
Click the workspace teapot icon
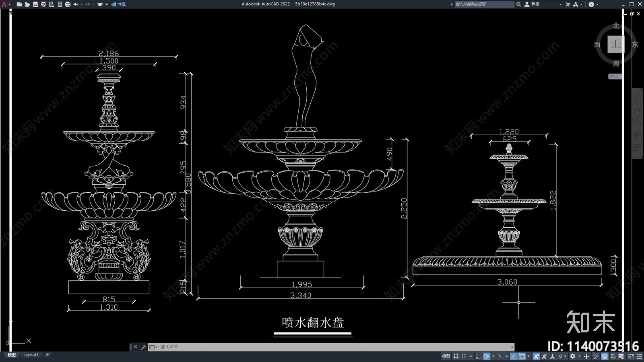coord(100,4)
